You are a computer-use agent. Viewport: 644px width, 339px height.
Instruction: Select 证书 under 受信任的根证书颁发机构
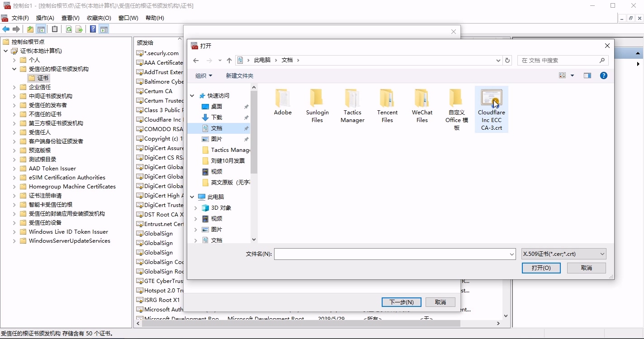(38, 78)
